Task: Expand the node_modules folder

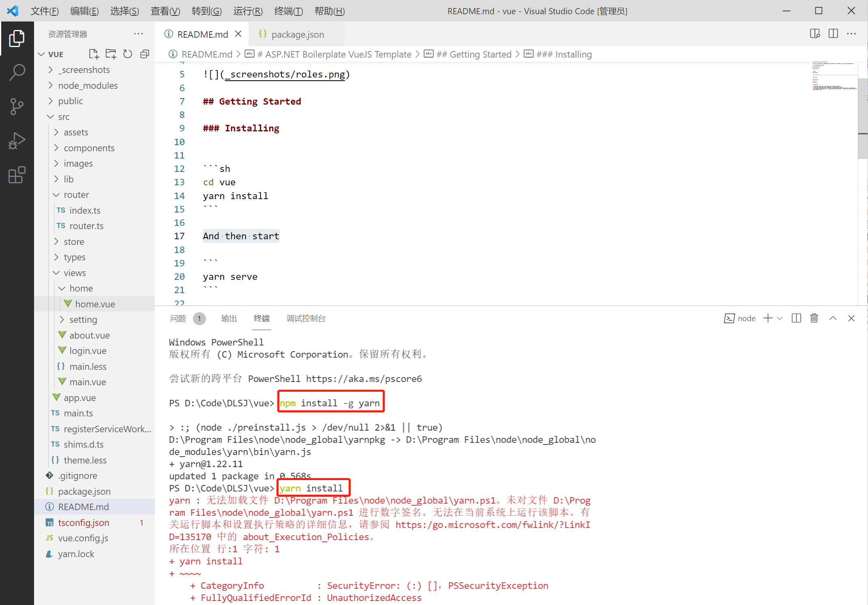Action: [x=88, y=86]
